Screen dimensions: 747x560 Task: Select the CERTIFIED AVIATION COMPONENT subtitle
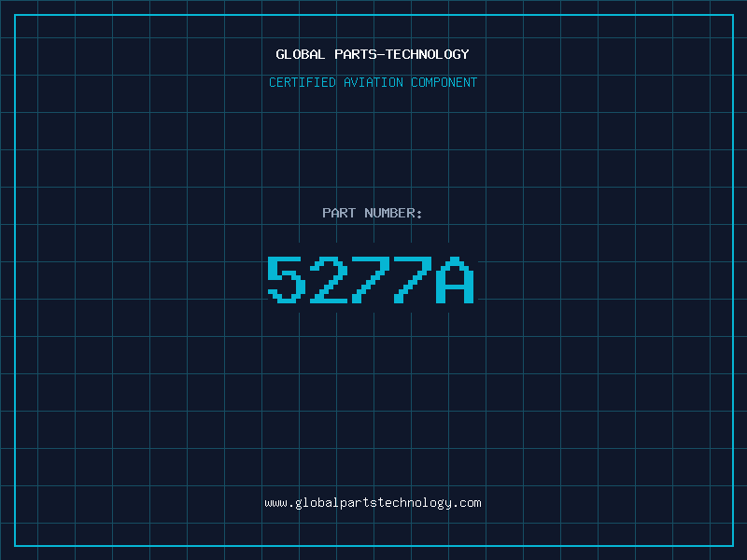pos(373,82)
